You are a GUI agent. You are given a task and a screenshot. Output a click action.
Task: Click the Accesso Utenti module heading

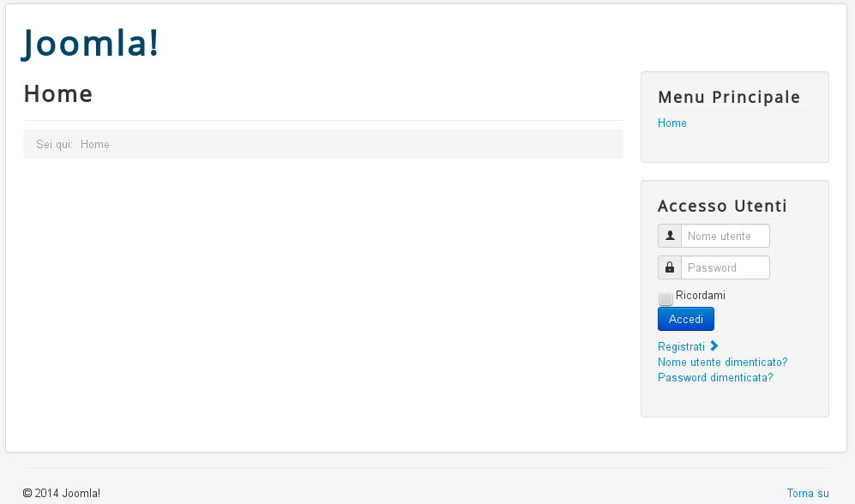click(722, 206)
